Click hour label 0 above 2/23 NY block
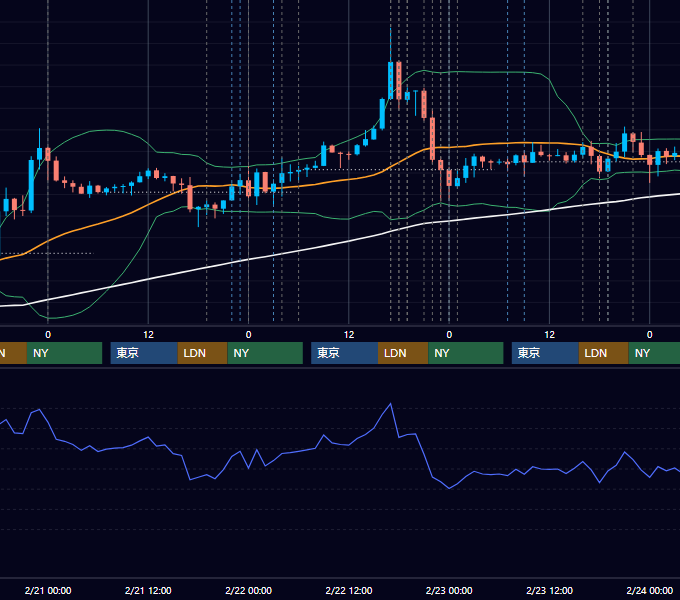Viewport: 680px width, 600px height. (x=449, y=335)
